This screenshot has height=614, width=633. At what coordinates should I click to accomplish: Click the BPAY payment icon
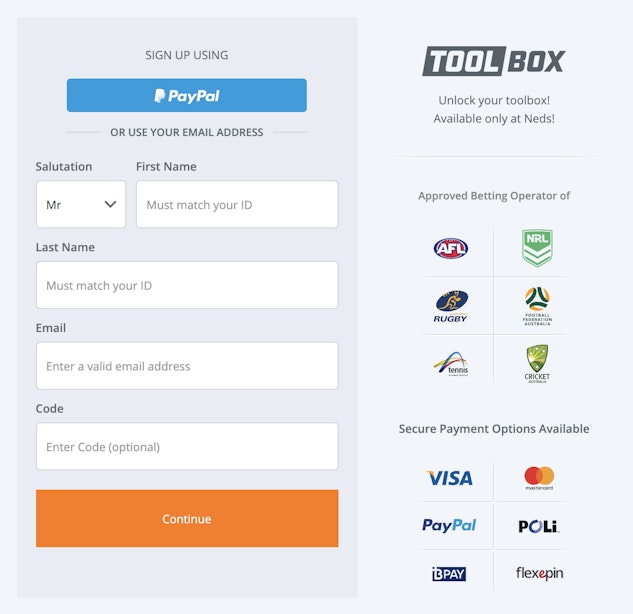click(449, 574)
